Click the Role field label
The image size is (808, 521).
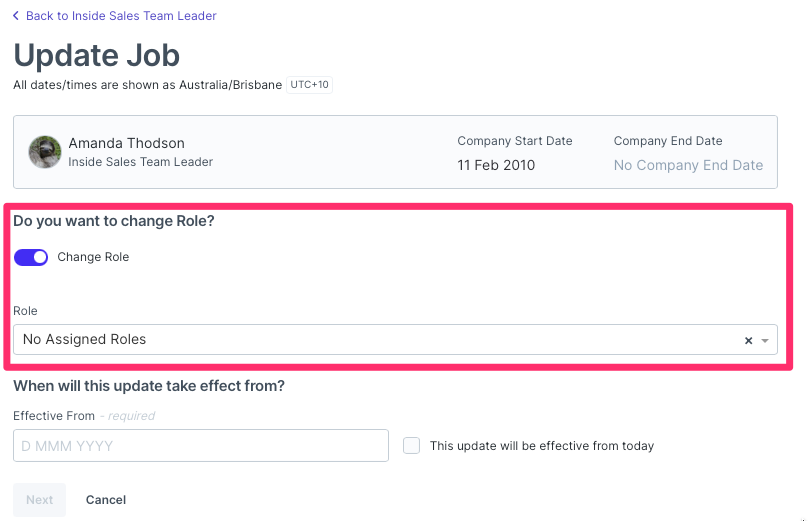click(25, 311)
